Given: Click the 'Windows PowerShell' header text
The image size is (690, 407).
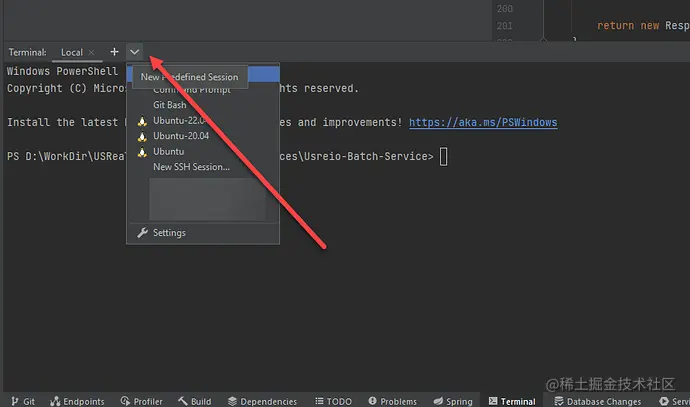Looking at the screenshot, I should pyautogui.click(x=62, y=71).
